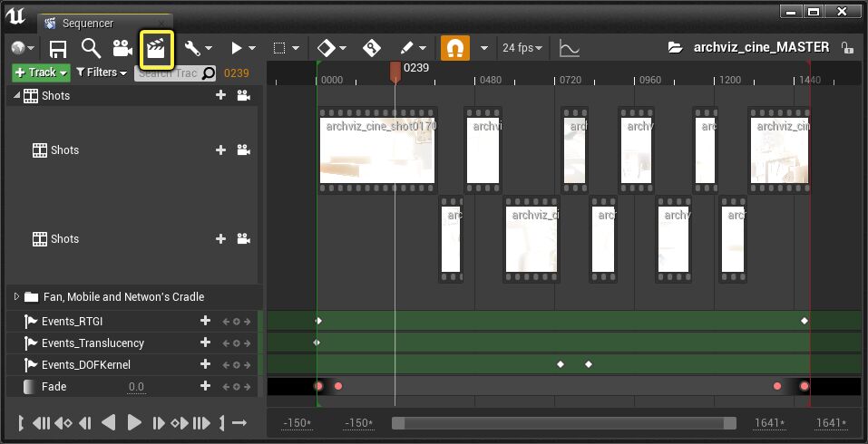The height and width of the screenshot is (444, 868).
Task: Select the archviz_cine_shot0170 shot thumbnail
Action: pos(377,150)
